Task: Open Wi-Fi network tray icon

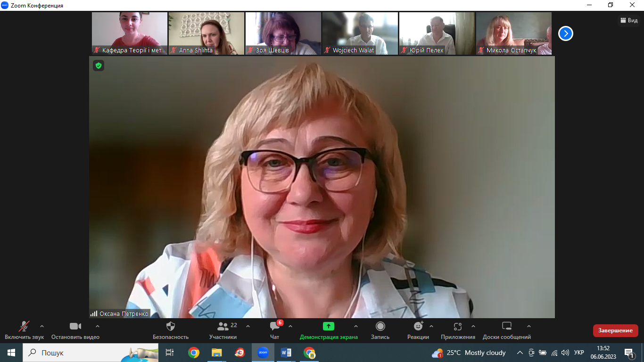Action: pos(554,353)
